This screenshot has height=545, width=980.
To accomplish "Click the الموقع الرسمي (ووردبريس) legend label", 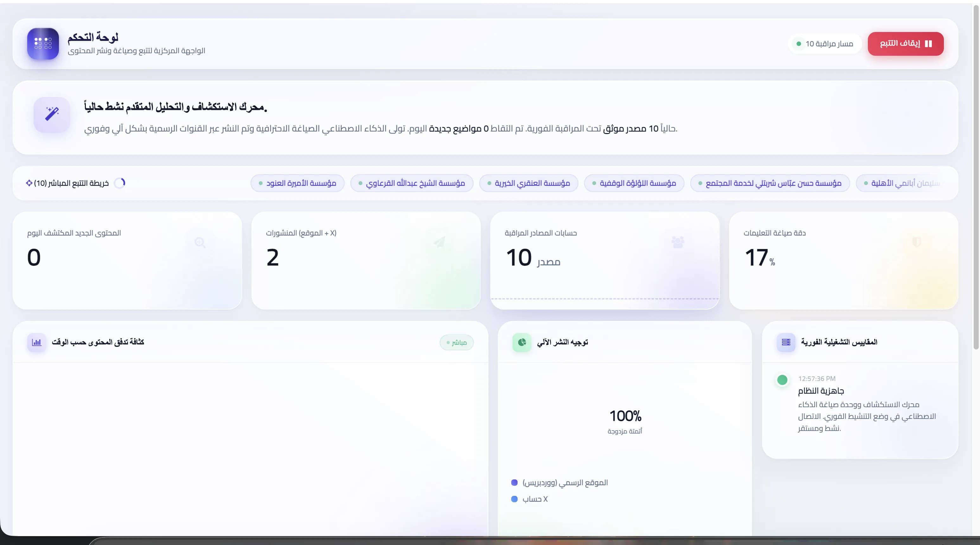I will pyautogui.click(x=565, y=483).
